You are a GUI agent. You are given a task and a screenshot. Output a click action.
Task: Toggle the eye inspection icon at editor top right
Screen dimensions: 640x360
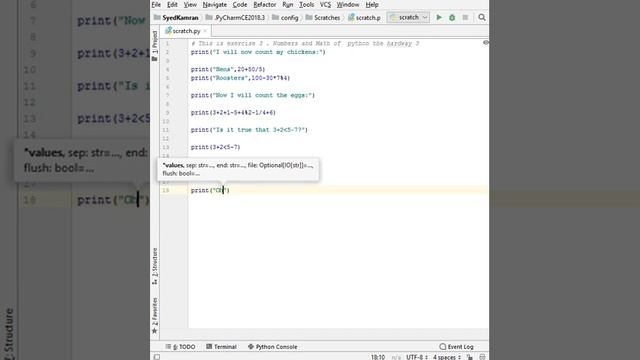coord(485,42)
